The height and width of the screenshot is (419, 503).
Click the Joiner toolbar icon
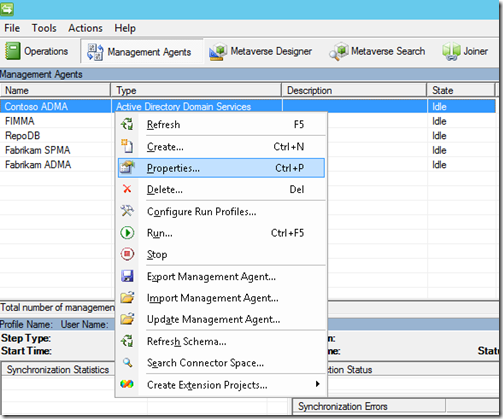(451, 52)
